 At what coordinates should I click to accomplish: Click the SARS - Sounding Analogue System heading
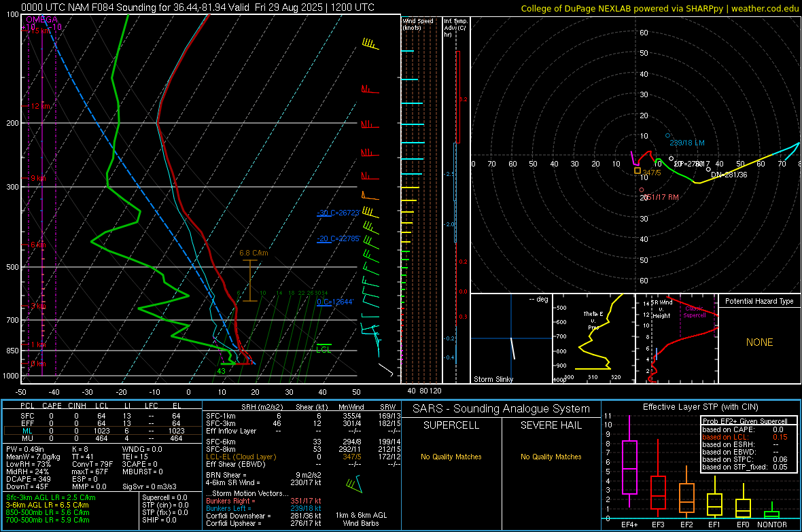coord(502,409)
